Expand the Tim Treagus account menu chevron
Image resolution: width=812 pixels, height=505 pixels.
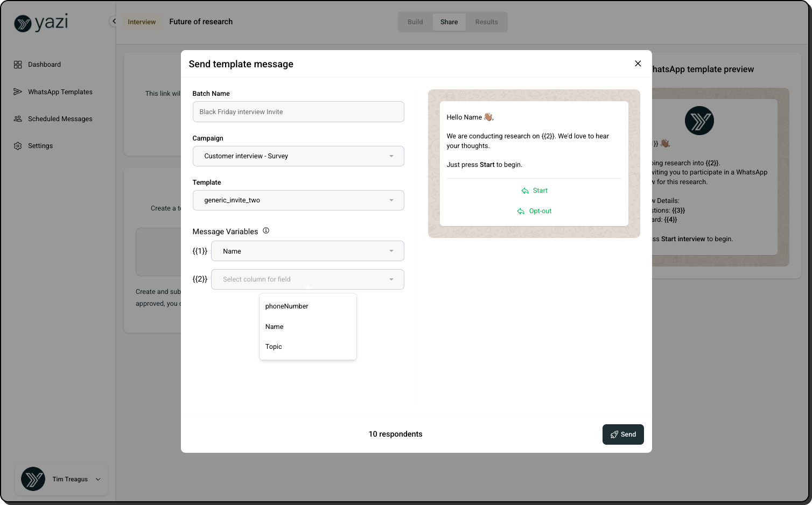coord(98,479)
